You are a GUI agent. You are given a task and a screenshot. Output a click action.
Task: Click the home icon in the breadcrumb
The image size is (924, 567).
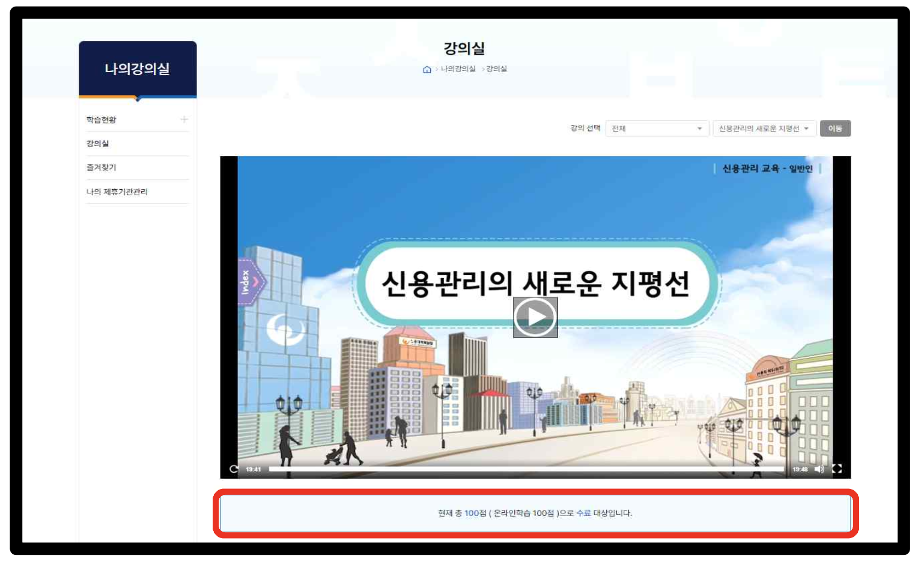427,69
